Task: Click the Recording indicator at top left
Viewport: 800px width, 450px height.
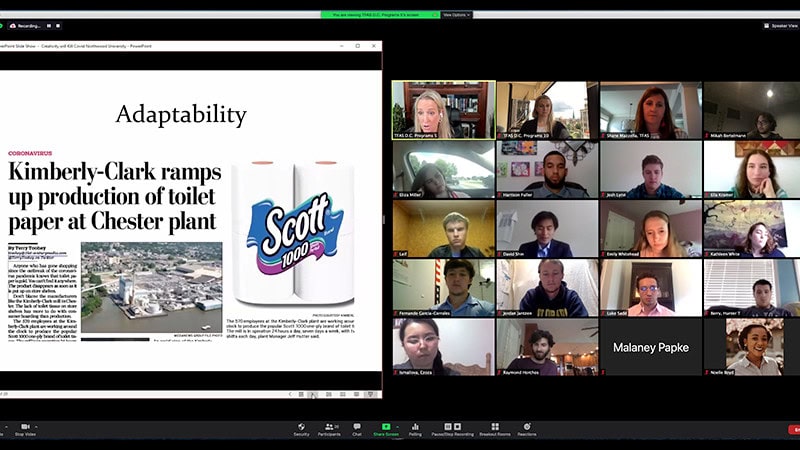Action: (26, 26)
